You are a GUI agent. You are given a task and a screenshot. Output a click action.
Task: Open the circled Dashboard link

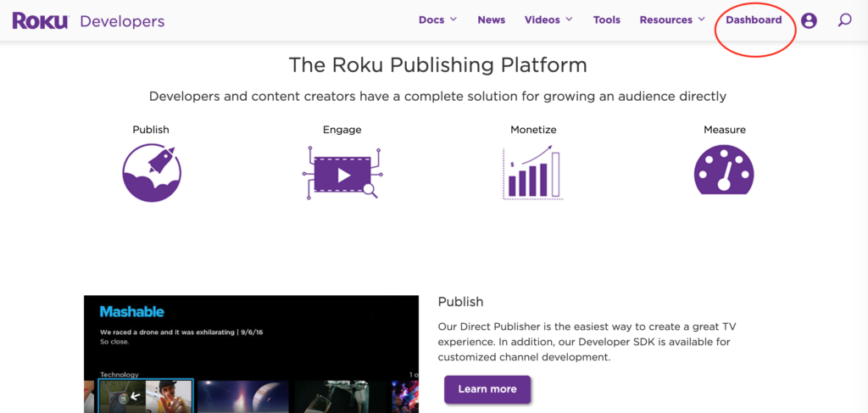[754, 20]
